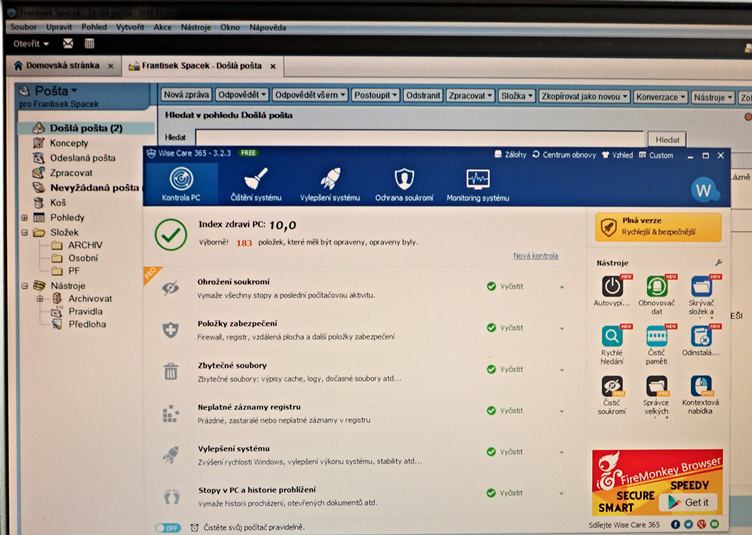Click Zálohy in Wise Care title bar
The image size is (752, 535).
(510, 154)
